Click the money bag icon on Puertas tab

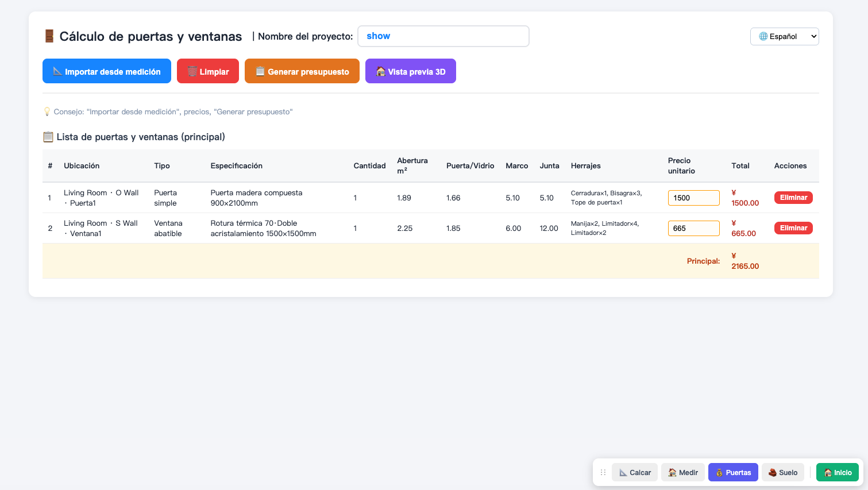coord(719,472)
